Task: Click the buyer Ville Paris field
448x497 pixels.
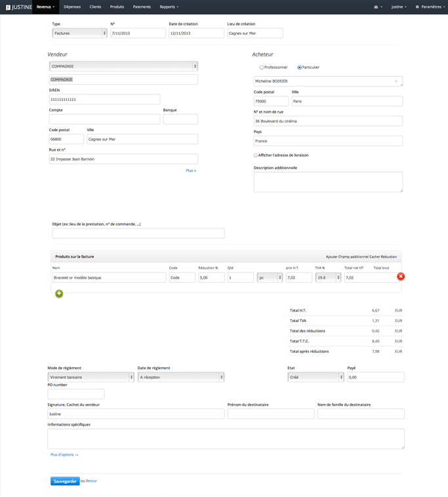Action: (x=347, y=101)
